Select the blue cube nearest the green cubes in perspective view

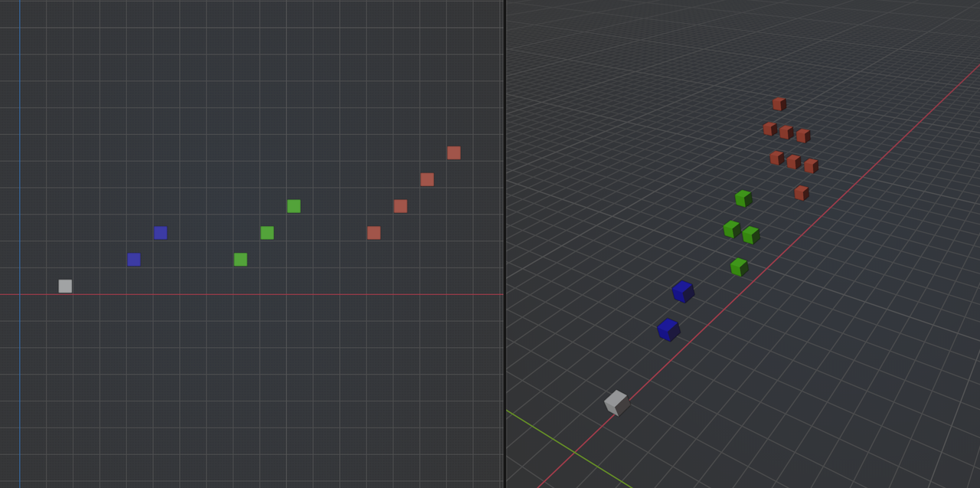[683, 291]
